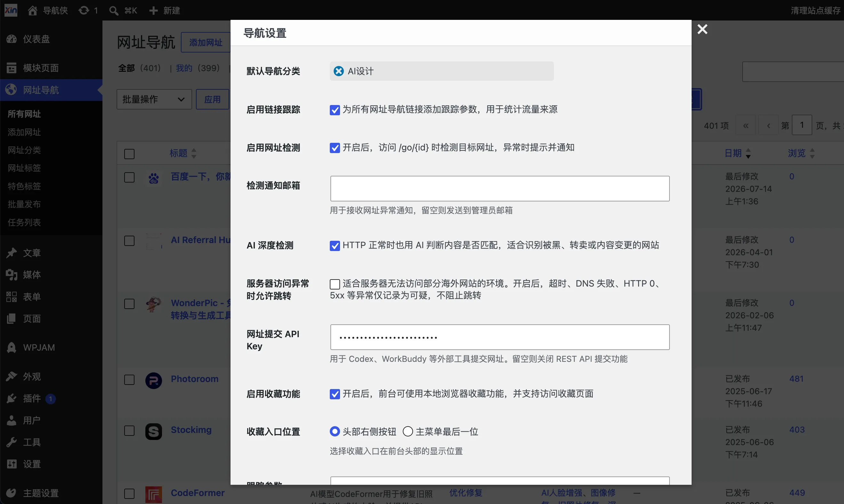The height and width of the screenshot is (504, 844).
Task: Open 批量发布 submenu item
Action: coord(24,204)
